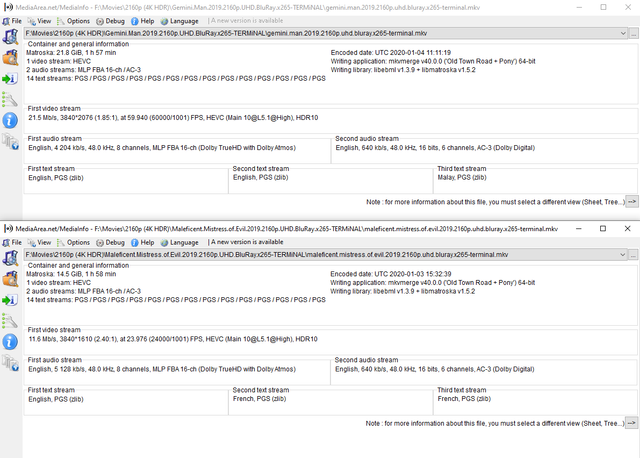This screenshot has height=458, width=640.
Task: Click Open Folder icon in Gemini Man window sidebar
Action: click(x=10, y=58)
